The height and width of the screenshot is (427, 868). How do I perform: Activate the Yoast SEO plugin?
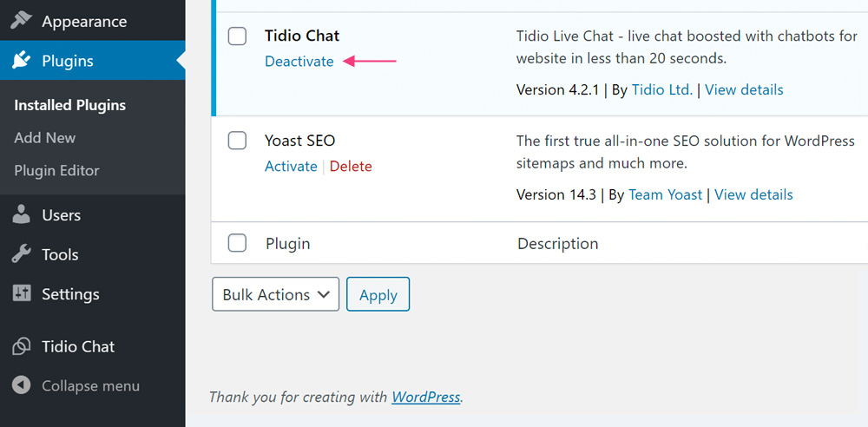pos(291,166)
